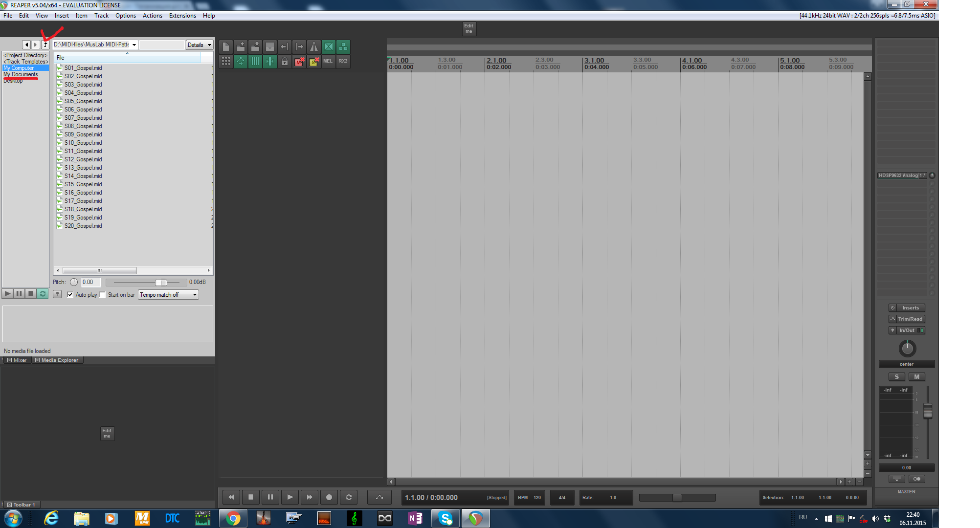Toggle the snap toolbar icon
This screenshot has height=528, width=980.
tap(269, 62)
